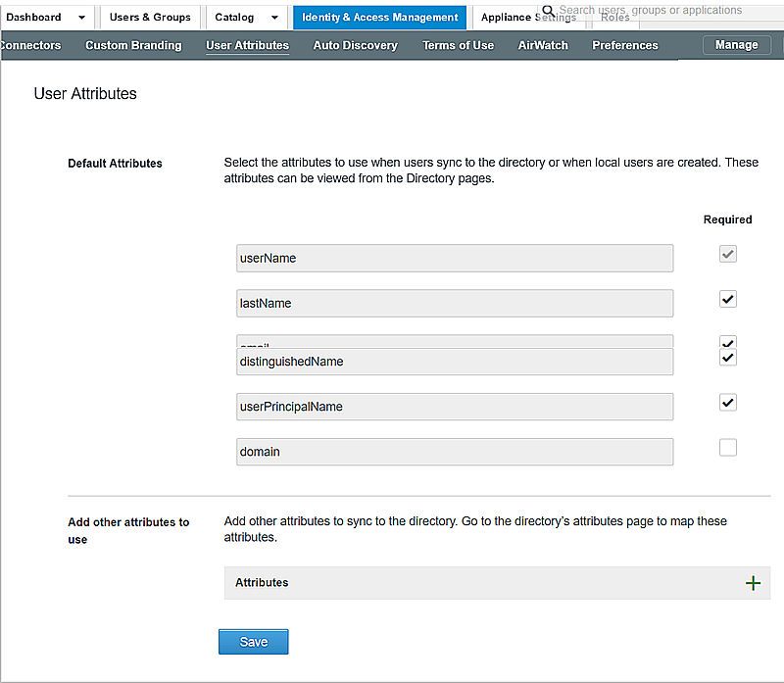Select the User Attributes submenu item
This screenshot has width=784, height=683.
coord(248,45)
